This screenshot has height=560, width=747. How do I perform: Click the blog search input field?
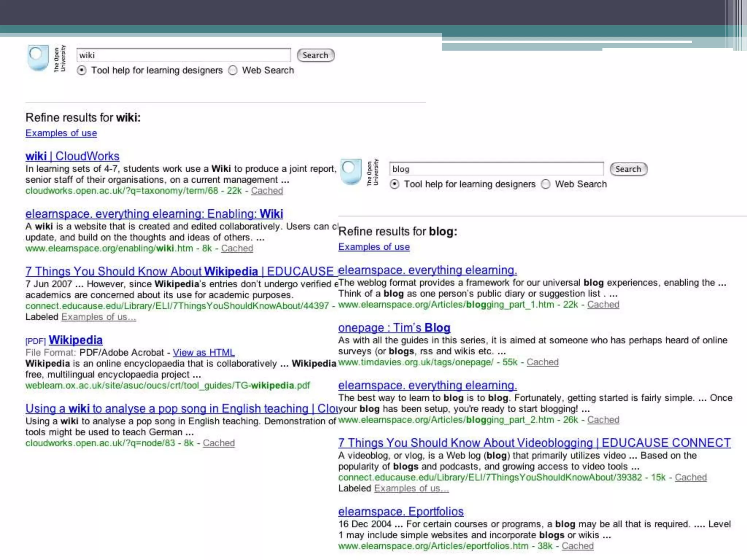point(496,169)
